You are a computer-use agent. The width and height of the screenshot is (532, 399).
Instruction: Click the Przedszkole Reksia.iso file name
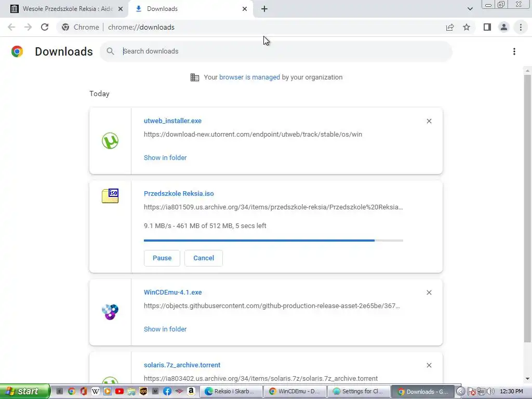pyautogui.click(x=179, y=194)
